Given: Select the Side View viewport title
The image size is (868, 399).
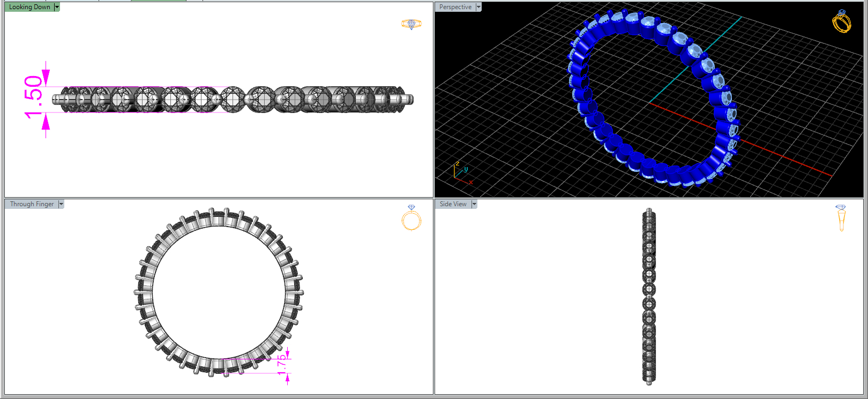Looking at the screenshot, I should (x=453, y=204).
